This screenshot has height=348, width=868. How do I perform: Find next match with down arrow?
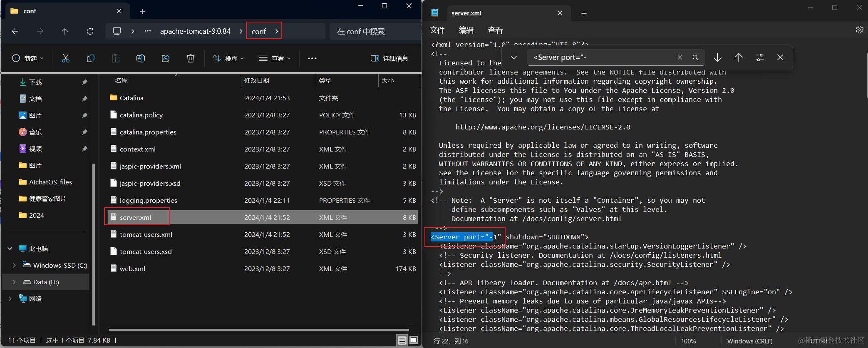(x=717, y=57)
